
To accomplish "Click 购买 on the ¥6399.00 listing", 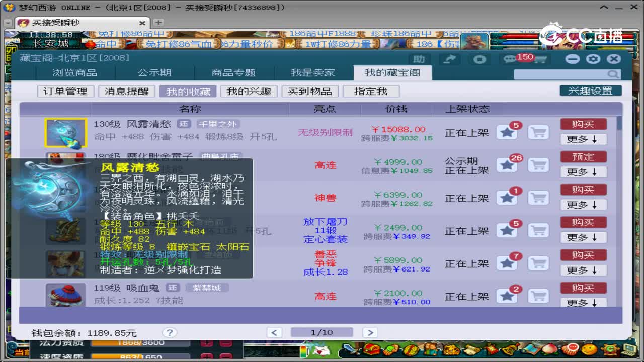I will tap(583, 189).
